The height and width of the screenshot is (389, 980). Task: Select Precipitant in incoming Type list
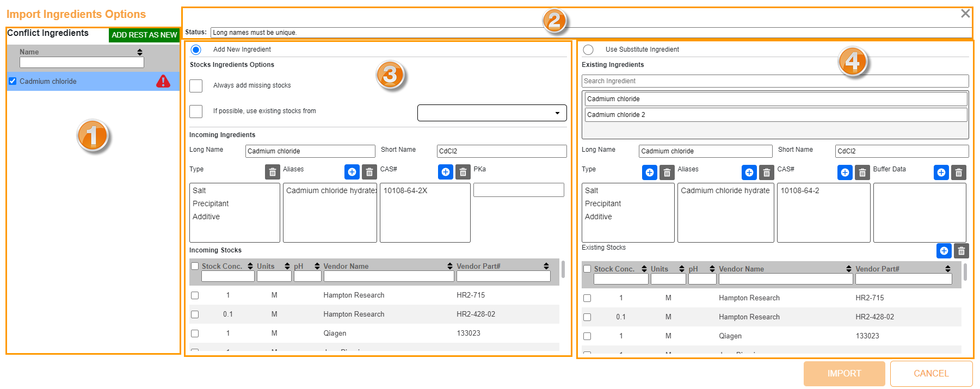pyautogui.click(x=211, y=203)
